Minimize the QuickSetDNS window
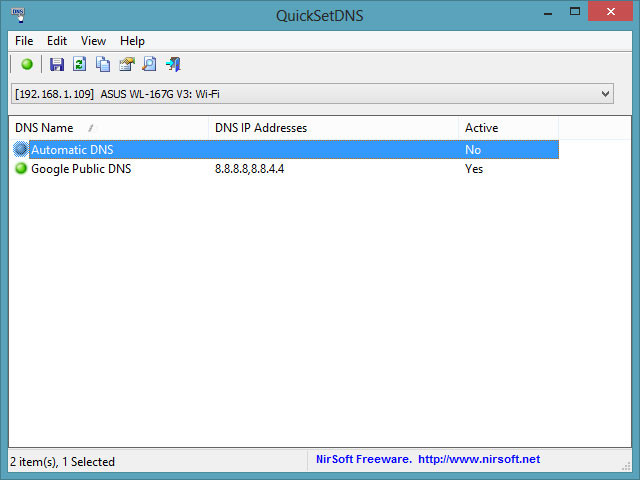 pos(548,12)
